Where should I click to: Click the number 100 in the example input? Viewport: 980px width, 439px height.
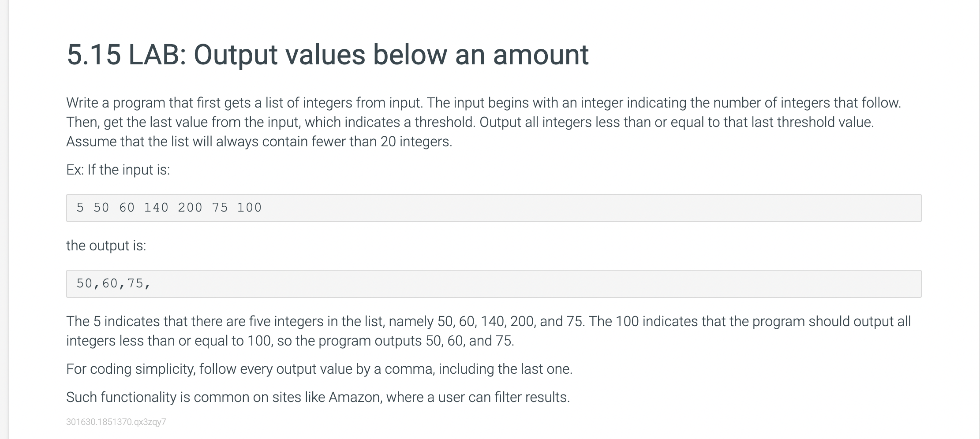click(x=249, y=208)
